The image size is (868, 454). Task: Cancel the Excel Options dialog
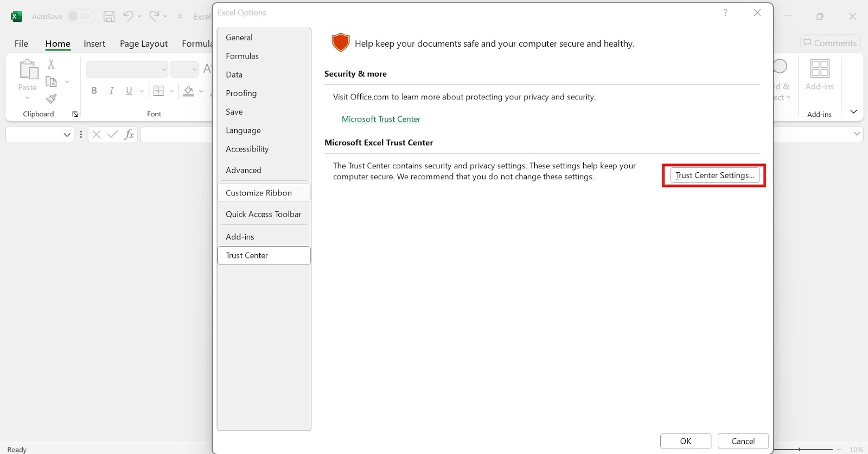pos(743,441)
